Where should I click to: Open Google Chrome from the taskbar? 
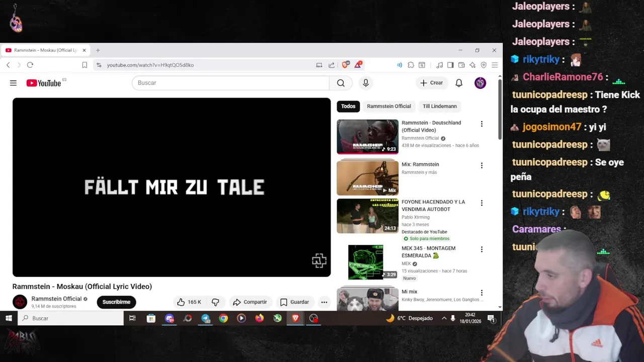(223, 318)
